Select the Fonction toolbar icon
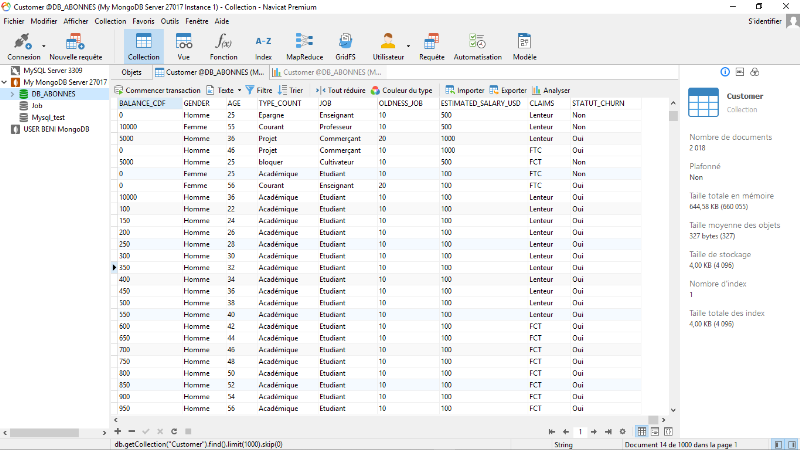 coord(223,46)
